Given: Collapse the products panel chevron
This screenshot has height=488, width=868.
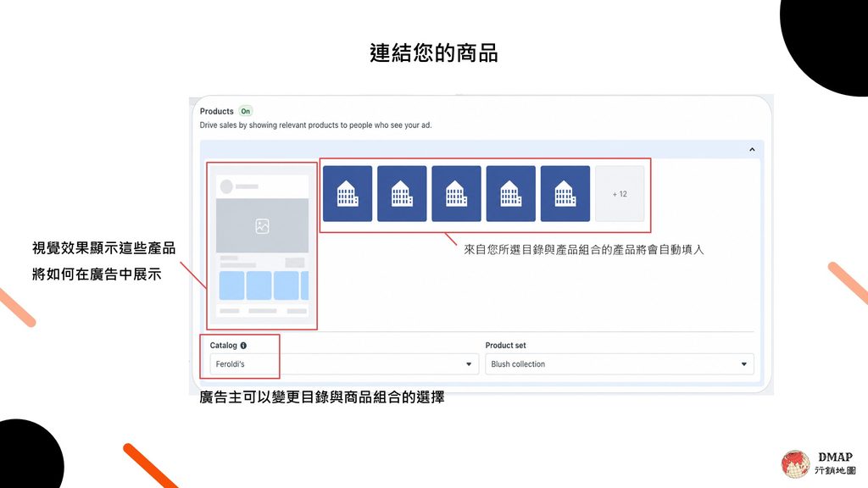Looking at the screenshot, I should [752, 149].
